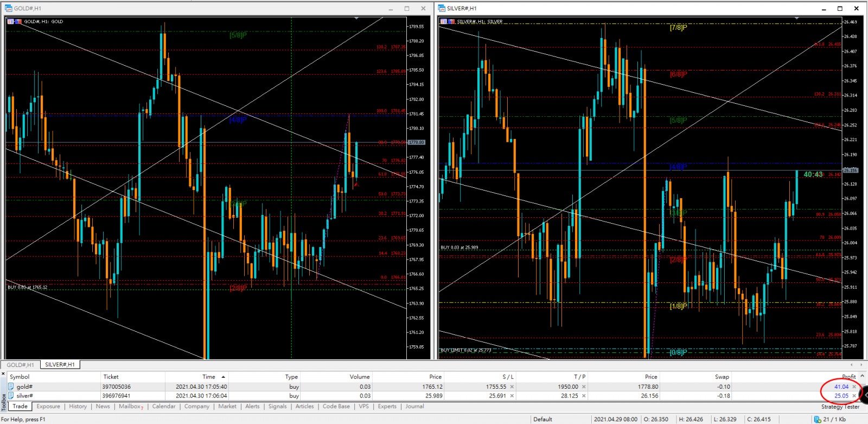The width and height of the screenshot is (868, 424).
Task: Click the GOLD#,H1 chart window title icon
Action: [x=8, y=8]
